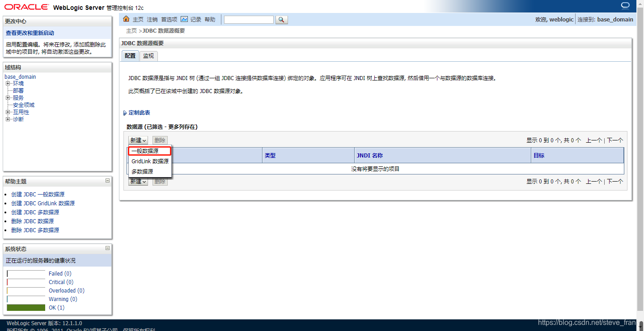Expand the 定制此表 triangle
The image size is (644, 331).
point(125,113)
